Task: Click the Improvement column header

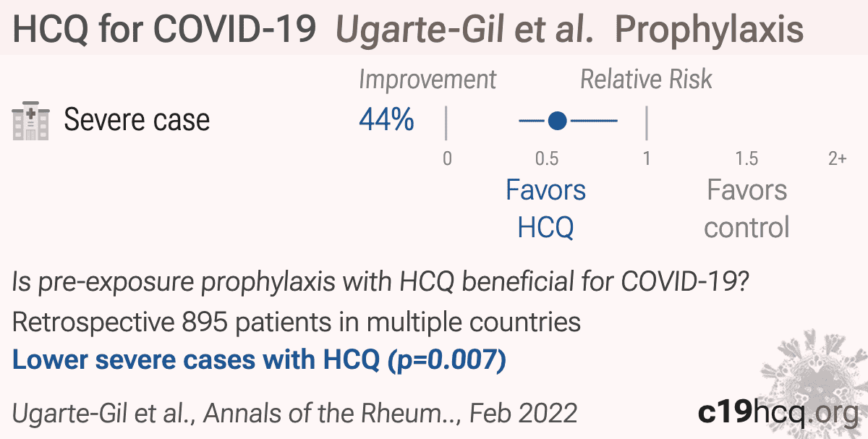Action: [427, 80]
